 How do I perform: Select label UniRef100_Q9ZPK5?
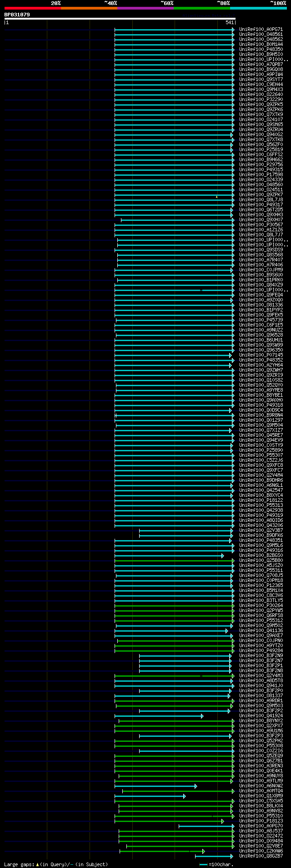click(x=261, y=105)
